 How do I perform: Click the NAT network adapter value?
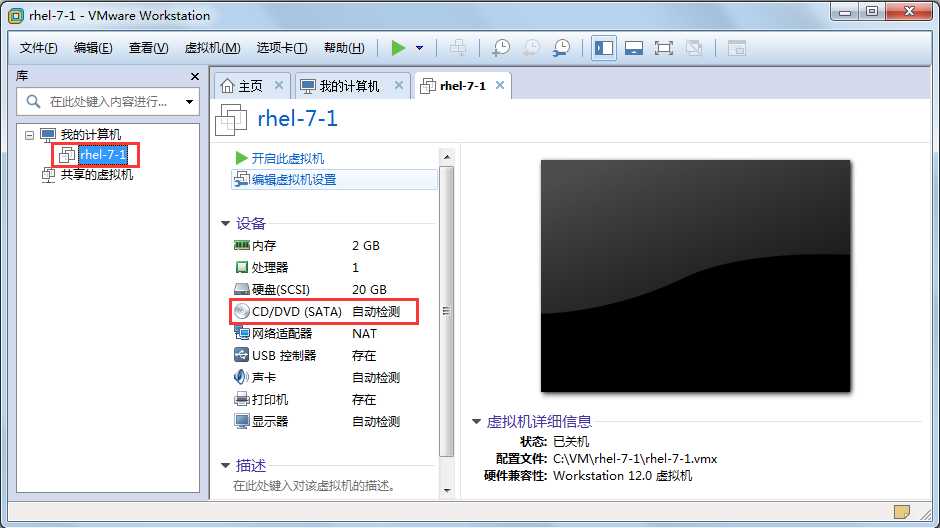364,333
